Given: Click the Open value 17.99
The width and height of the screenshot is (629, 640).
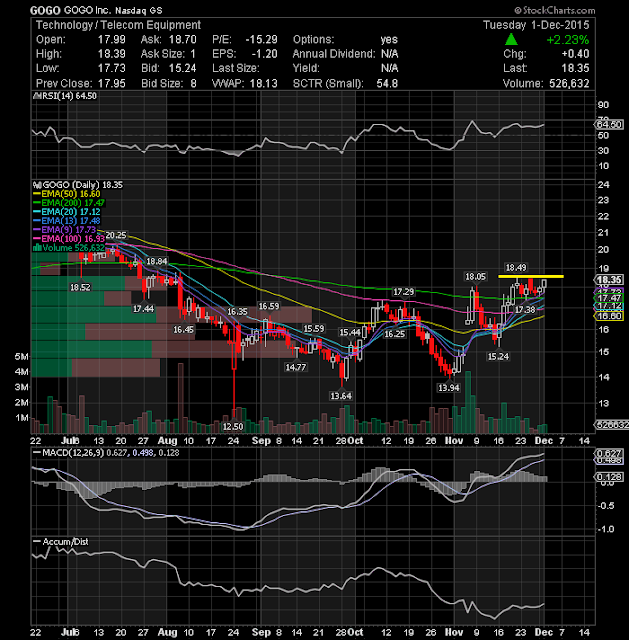Looking at the screenshot, I should 112,40.
